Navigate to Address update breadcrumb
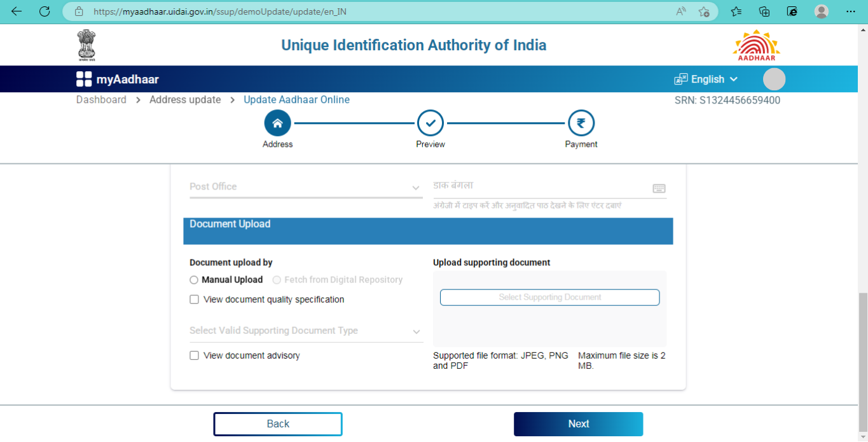The height and width of the screenshot is (442, 868). click(x=185, y=100)
